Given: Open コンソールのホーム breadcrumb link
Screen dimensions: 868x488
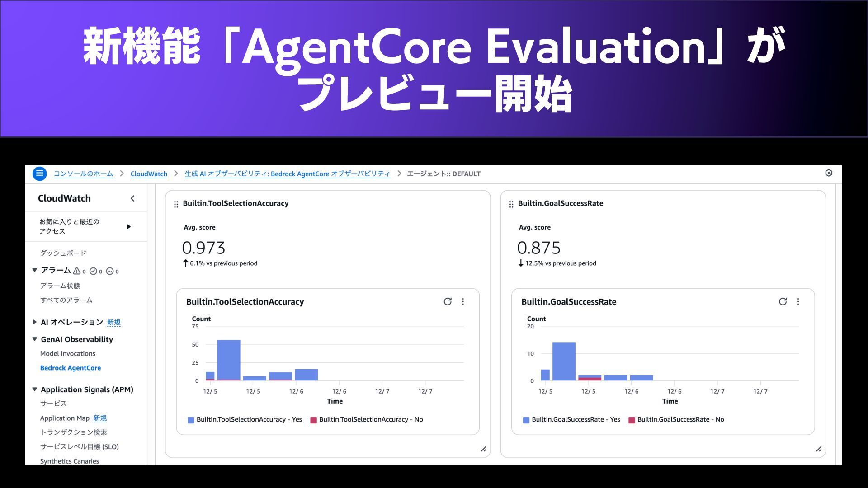Looking at the screenshot, I should (x=83, y=174).
